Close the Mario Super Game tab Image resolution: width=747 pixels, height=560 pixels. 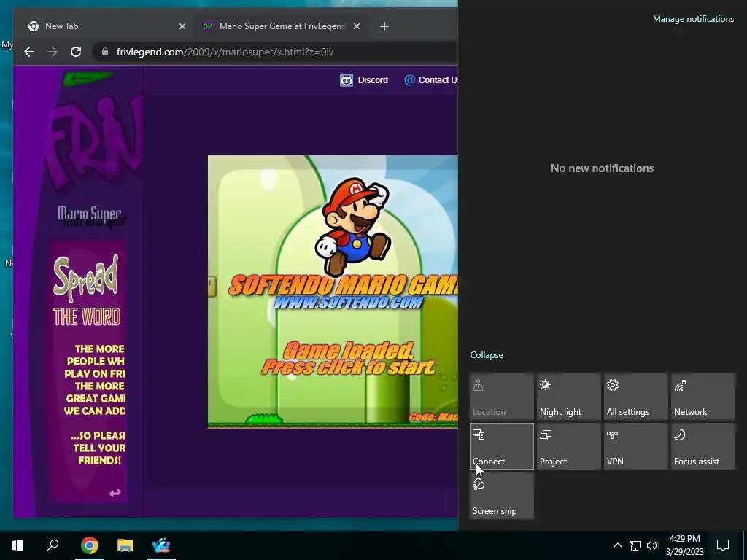(356, 27)
